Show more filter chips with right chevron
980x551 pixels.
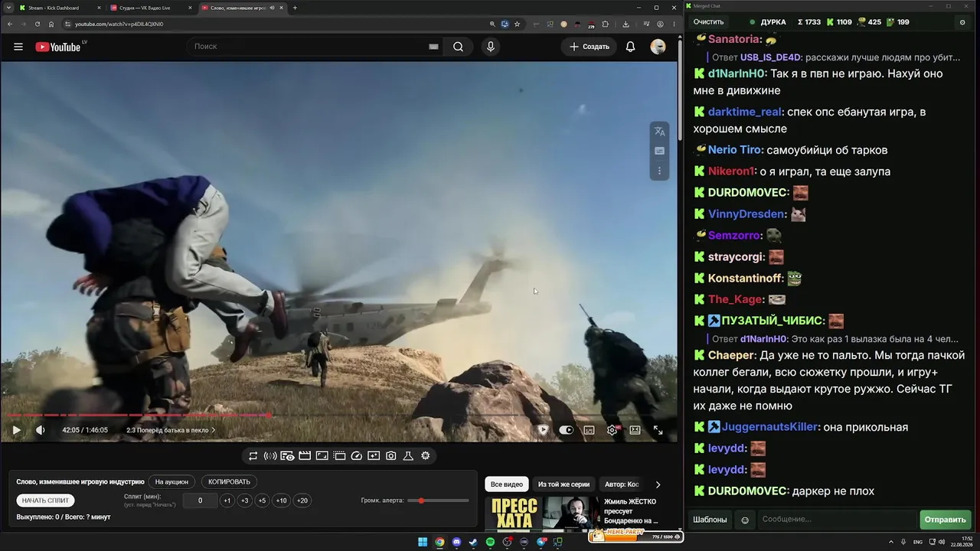point(658,484)
